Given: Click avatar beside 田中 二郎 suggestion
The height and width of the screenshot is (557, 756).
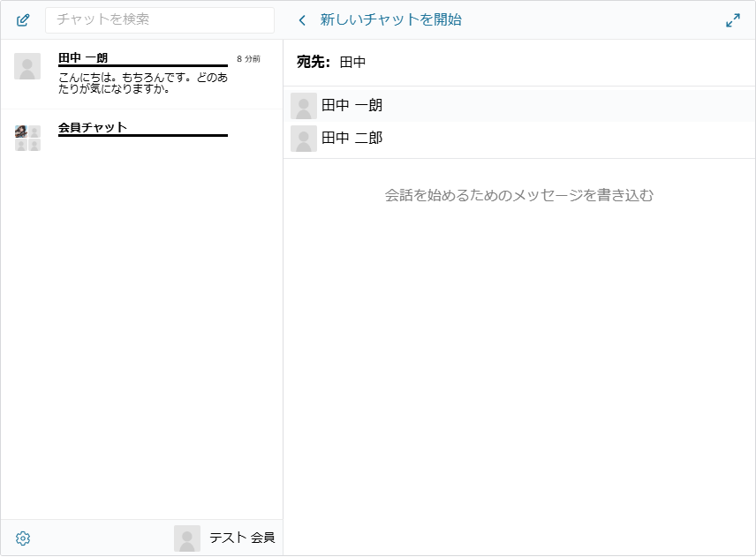Looking at the screenshot, I should (303, 139).
